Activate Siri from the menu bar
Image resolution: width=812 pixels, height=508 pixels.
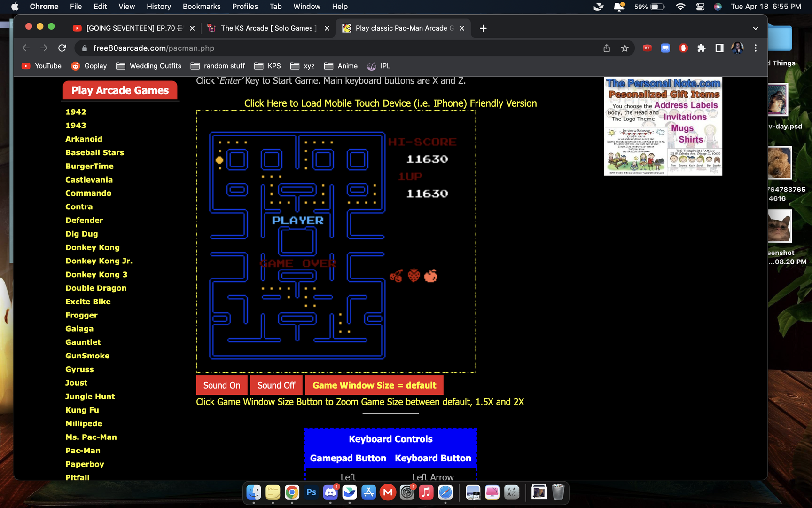click(x=718, y=7)
